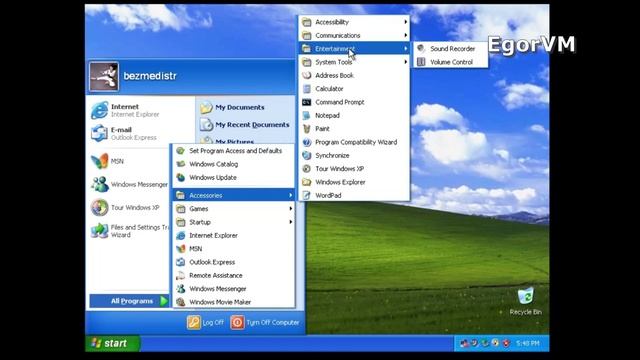Expand the Startup submenu arrow
Image resolution: width=640 pixels, height=360 pixels.
coord(290,222)
